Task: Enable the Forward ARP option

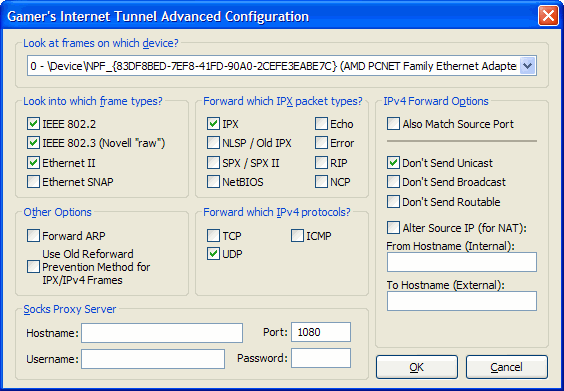Action: tap(33, 236)
